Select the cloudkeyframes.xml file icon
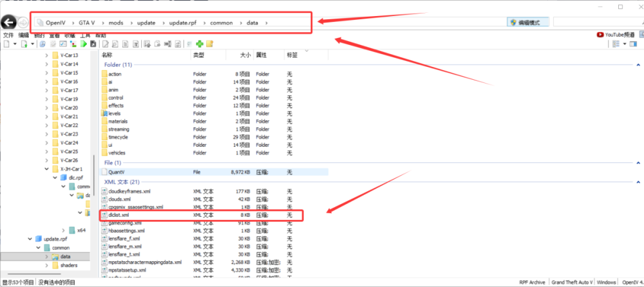This screenshot has height=287, width=644. (x=104, y=191)
